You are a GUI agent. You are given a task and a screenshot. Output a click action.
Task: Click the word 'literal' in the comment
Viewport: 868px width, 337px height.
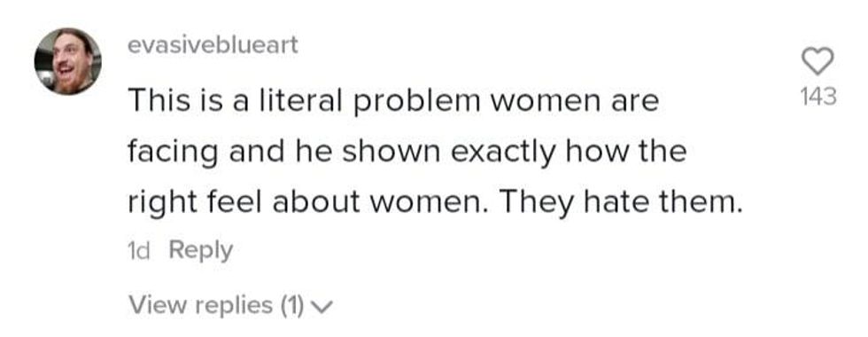[299, 101]
